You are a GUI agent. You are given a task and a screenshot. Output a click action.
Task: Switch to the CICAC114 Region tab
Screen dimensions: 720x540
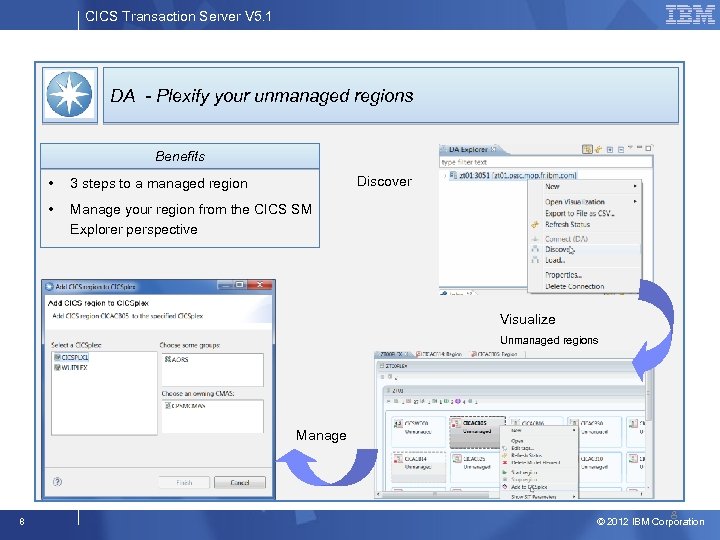pyautogui.click(x=439, y=354)
